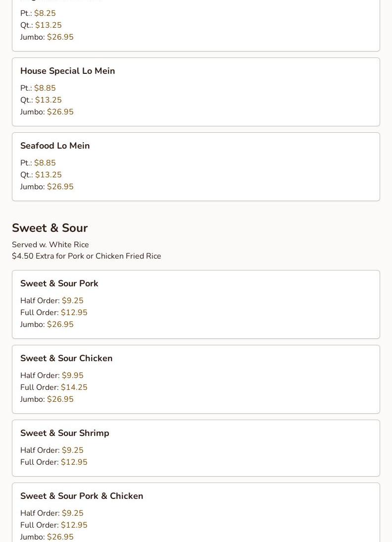Choose Sweet & Sour Pork Full Order $12.95
This screenshot has height=542, width=392.
[x=74, y=313]
